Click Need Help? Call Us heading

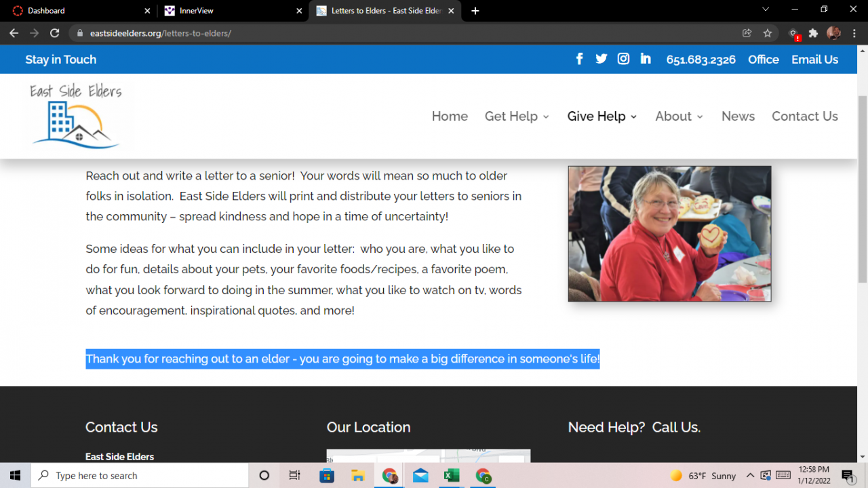click(x=634, y=427)
